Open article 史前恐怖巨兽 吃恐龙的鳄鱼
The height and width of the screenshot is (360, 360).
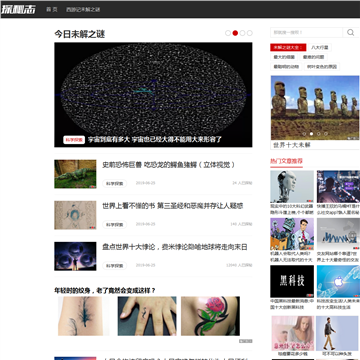[x=169, y=165]
